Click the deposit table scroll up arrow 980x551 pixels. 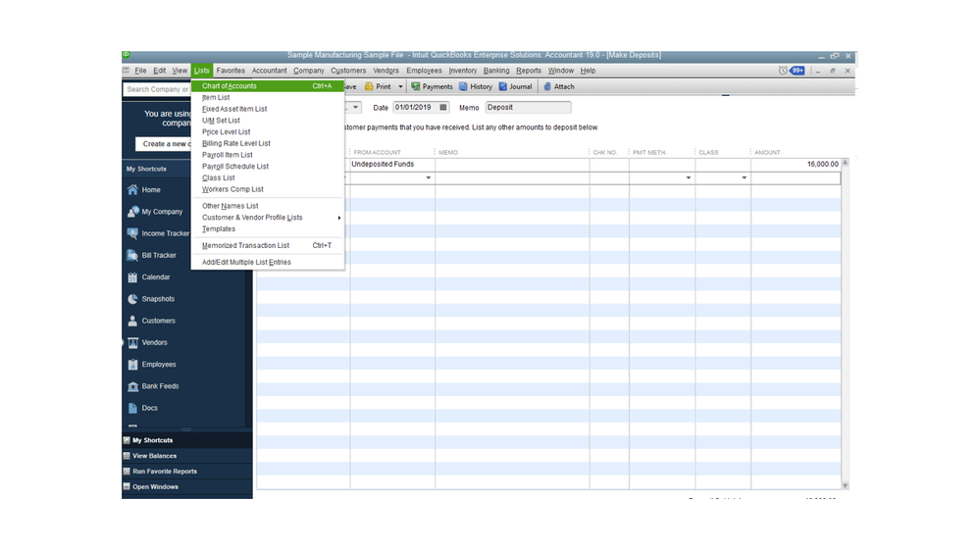845,163
